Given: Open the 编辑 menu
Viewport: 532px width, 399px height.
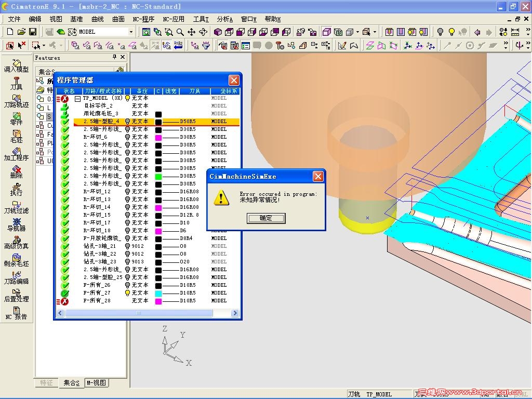Looking at the screenshot, I should coord(35,19).
